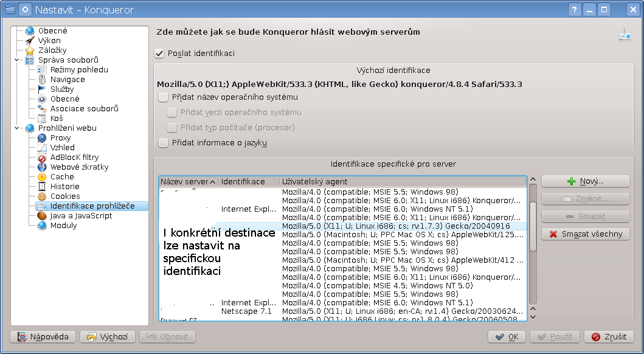The width and height of the screenshot is (644, 354).
Task: Select the Cookies tree item
Action: (65, 196)
